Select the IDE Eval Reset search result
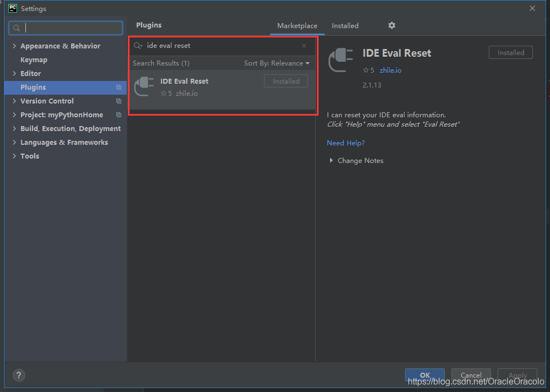Image resolution: width=550 pixels, height=392 pixels. 223,90
